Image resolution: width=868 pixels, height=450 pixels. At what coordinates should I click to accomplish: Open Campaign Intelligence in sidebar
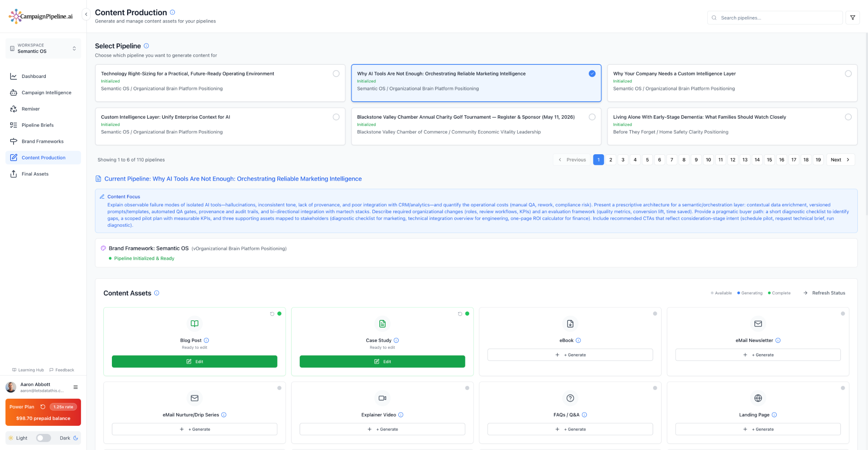point(43,93)
